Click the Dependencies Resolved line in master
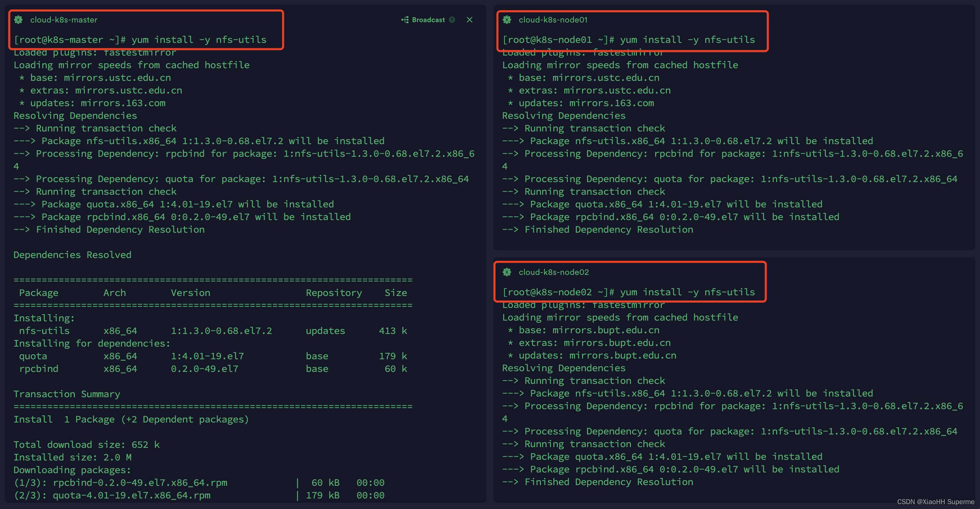980x509 pixels. [x=72, y=254]
